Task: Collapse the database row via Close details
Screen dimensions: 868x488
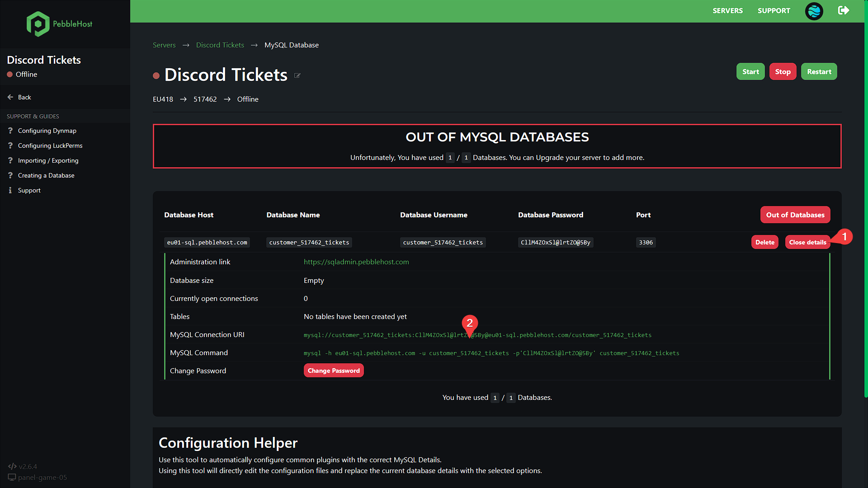Action: point(807,242)
